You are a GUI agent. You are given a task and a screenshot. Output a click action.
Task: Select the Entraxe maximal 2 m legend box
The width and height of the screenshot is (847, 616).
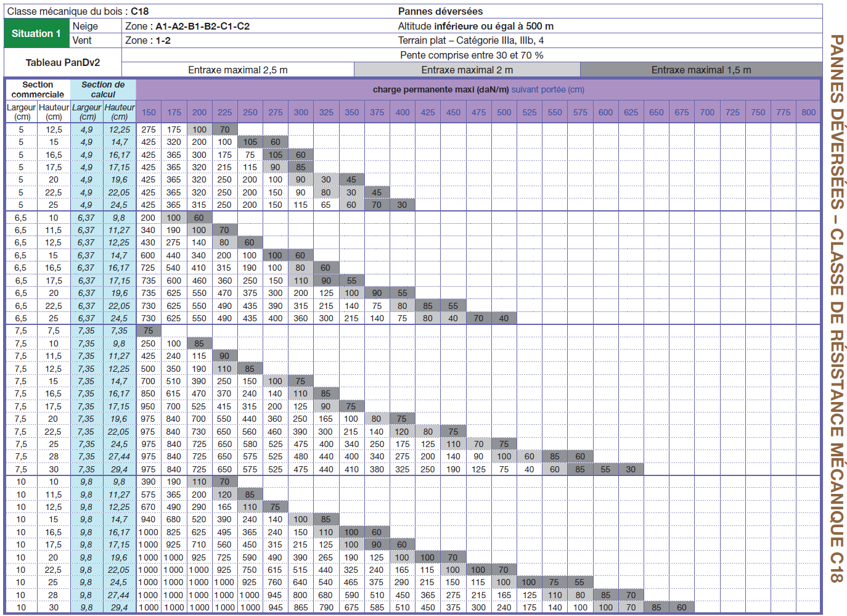pyautogui.click(x=467, y=70)
